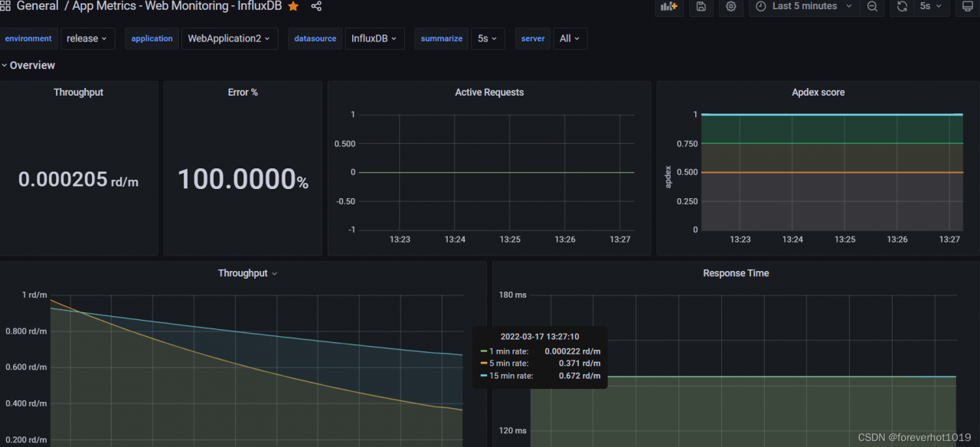Change the 5s auto-refresh interval dropdown

click(930, 7)
